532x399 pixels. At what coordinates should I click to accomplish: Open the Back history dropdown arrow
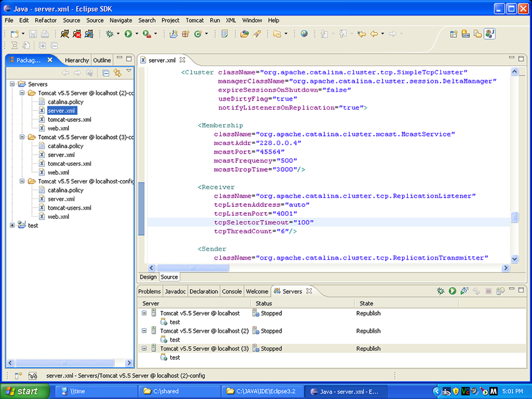tap(382, 34)
